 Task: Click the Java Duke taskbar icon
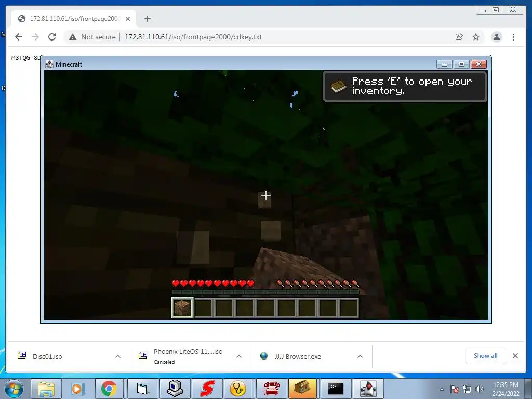368,389
